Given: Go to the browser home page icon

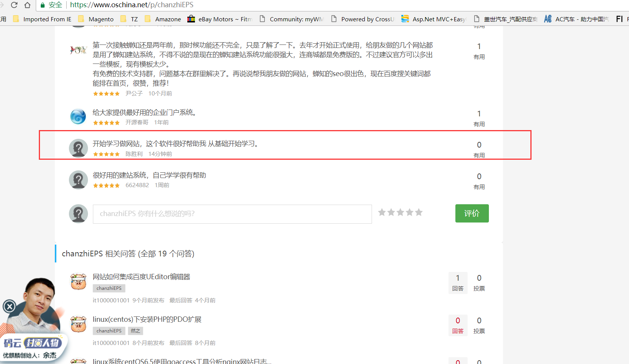Looking at the screenshot, I should 27,5.
